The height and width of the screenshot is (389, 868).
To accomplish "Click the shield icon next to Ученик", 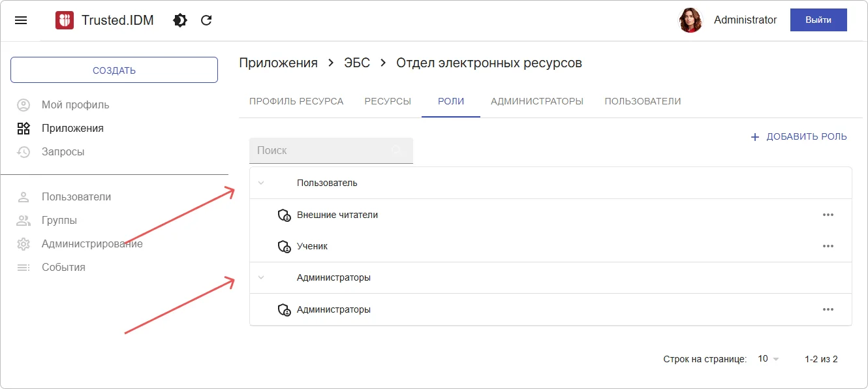I will [x=284, y=247].
